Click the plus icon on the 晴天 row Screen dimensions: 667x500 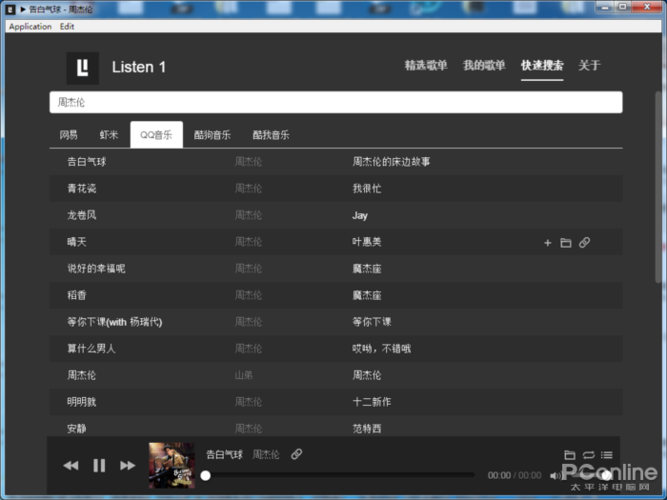pos(547,243)
